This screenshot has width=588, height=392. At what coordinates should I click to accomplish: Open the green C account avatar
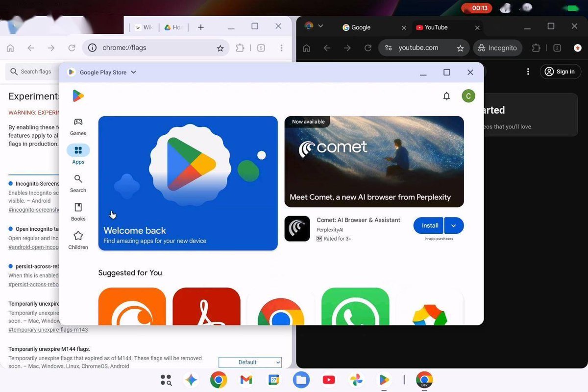(468, 96)
